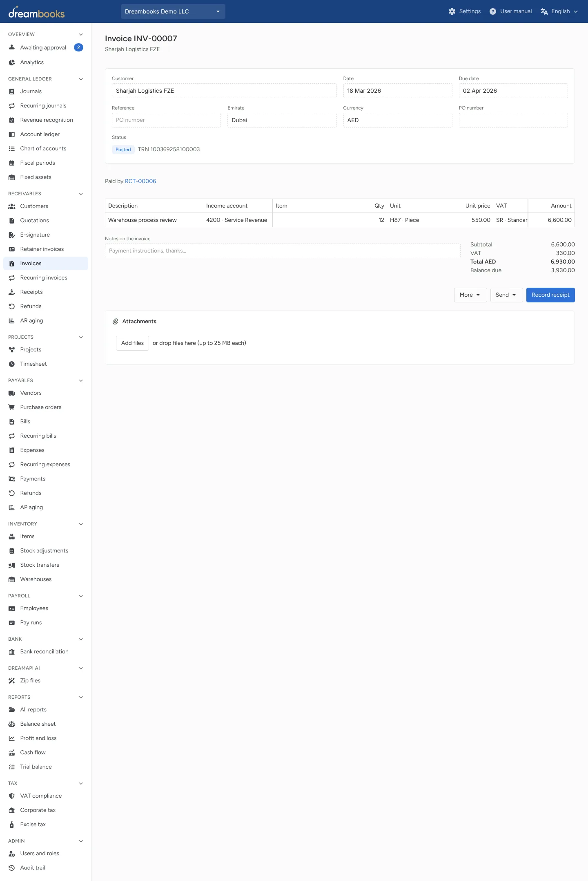Click the Timesheet clock icon
Viewport: 588px width, 881px height.
coord(12,364)
